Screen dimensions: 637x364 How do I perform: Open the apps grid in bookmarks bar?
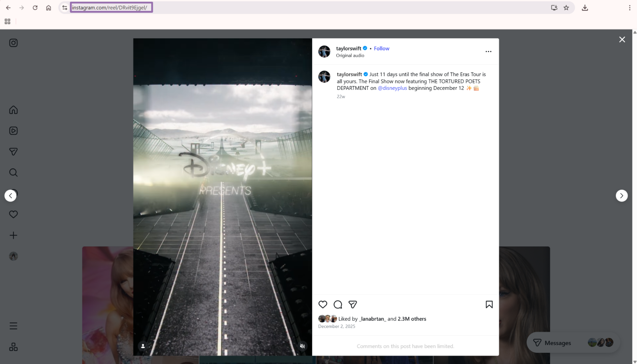tap(7, 22)
